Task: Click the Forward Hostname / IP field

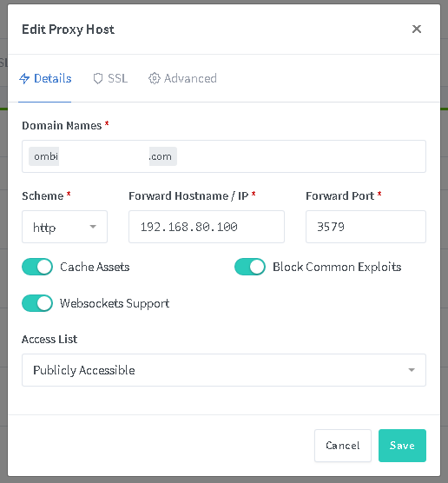Action: point(207,227)
